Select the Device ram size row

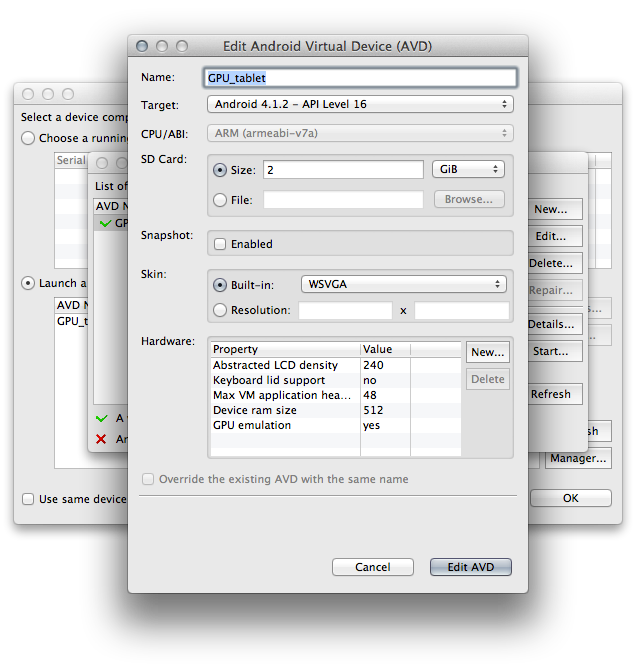point(285,410)
